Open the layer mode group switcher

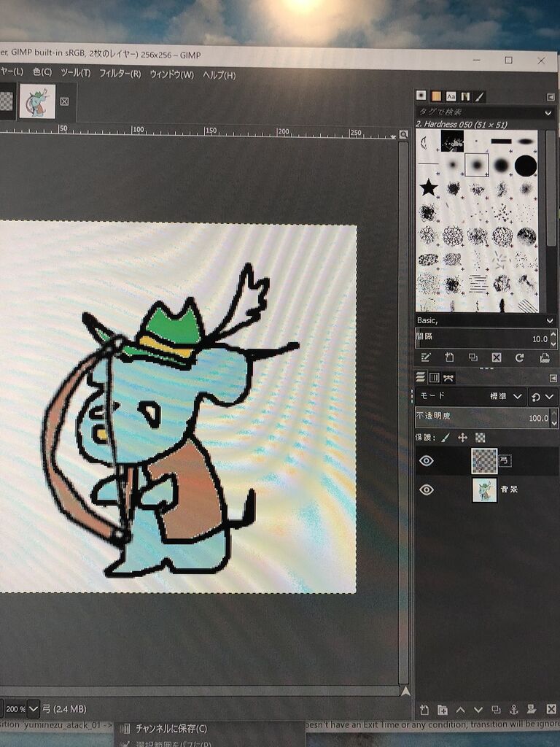point(542,397)
